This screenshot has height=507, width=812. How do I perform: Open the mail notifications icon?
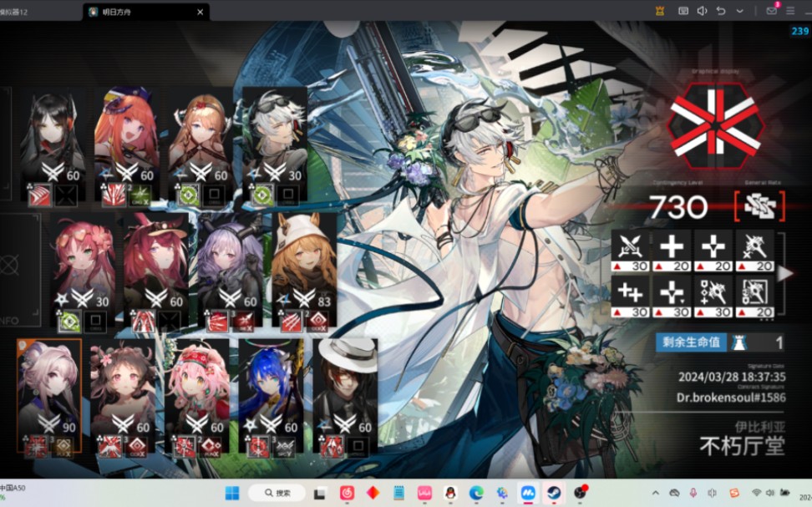pos(772,10)
